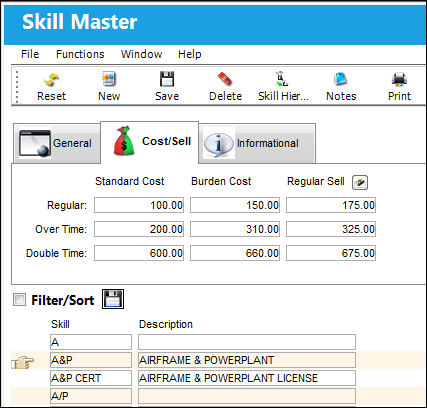Click the pointing hand row selector

(23, 362)
